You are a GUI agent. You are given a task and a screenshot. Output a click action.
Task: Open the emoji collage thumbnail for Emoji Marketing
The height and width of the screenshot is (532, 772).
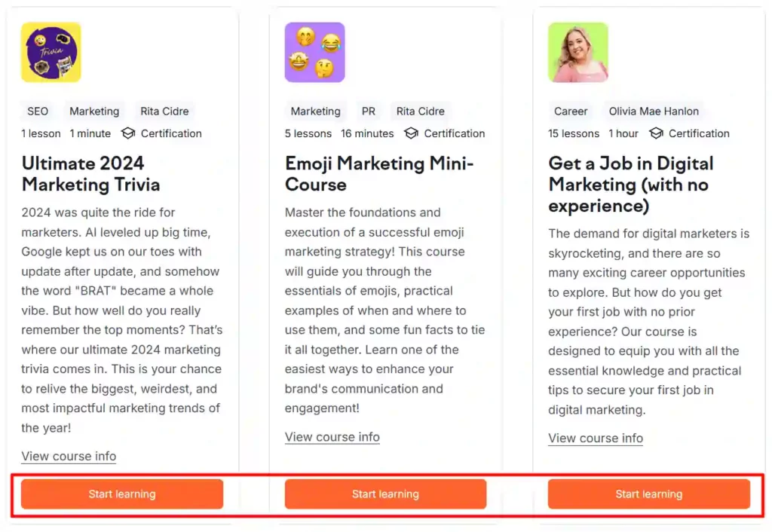click(314, 52)
